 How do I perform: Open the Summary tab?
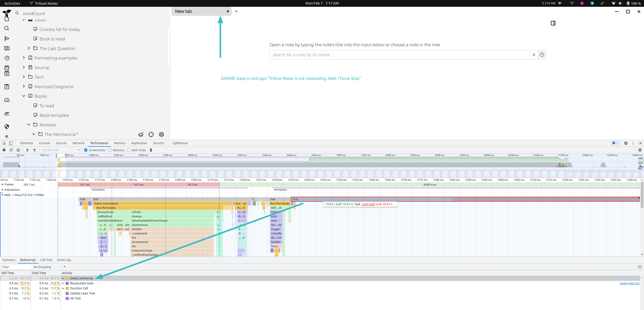point(9,260)
